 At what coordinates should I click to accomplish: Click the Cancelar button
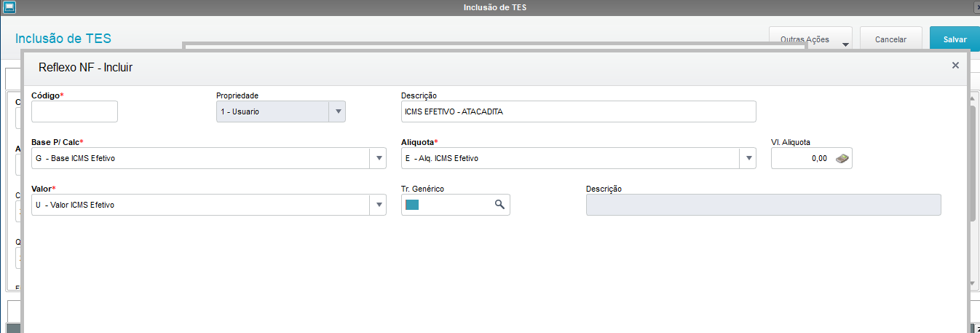pos(890,39)
